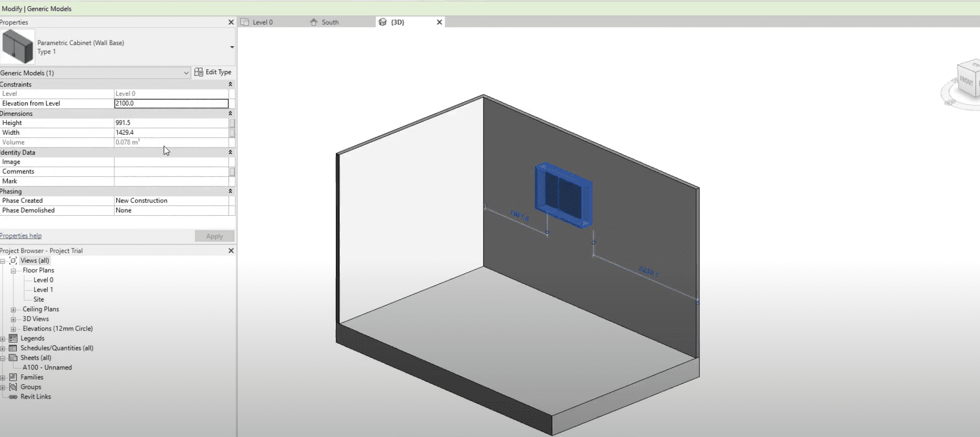The width and height of the screenshot is (980, 437).
Task: Click the Parametric Cabinet type thumbnail
Action: [18, 47]
